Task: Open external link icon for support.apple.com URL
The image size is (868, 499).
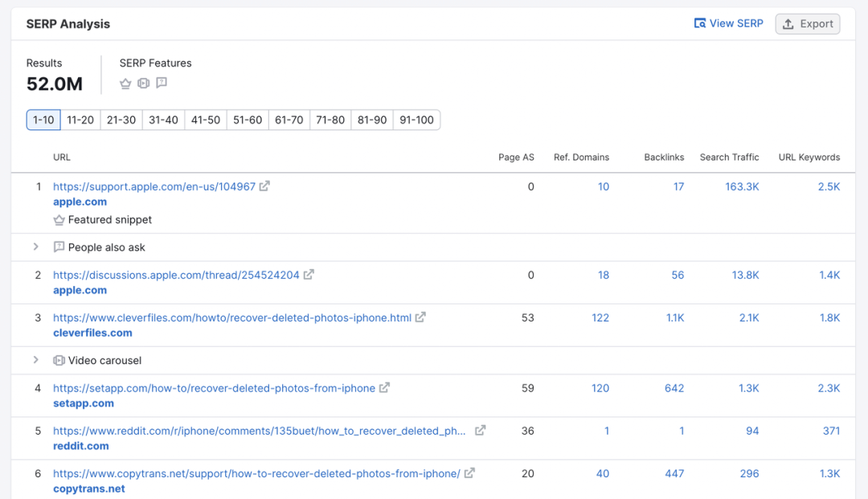Action: [264, 186]
